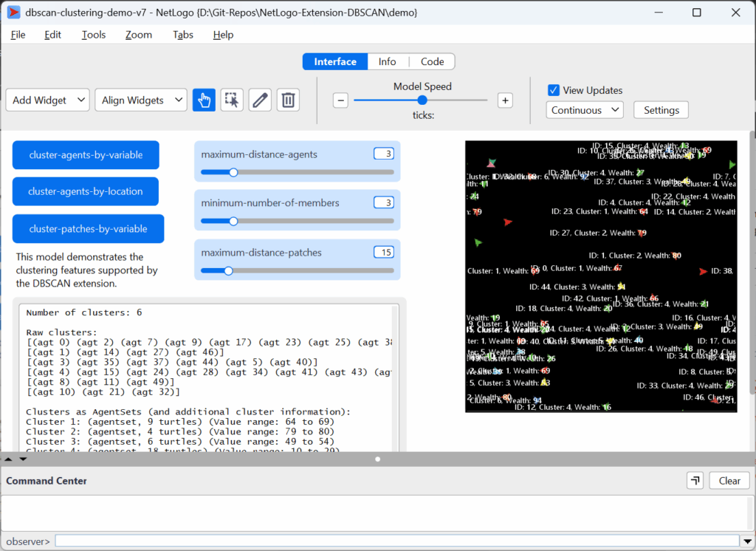Activate the Select widgets tool

[232, 100]
